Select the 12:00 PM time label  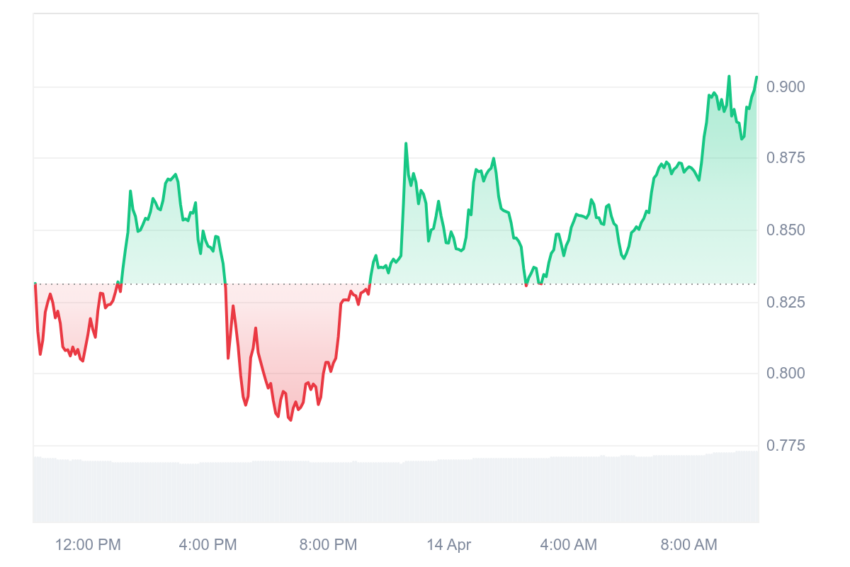[x=88, y=545]
